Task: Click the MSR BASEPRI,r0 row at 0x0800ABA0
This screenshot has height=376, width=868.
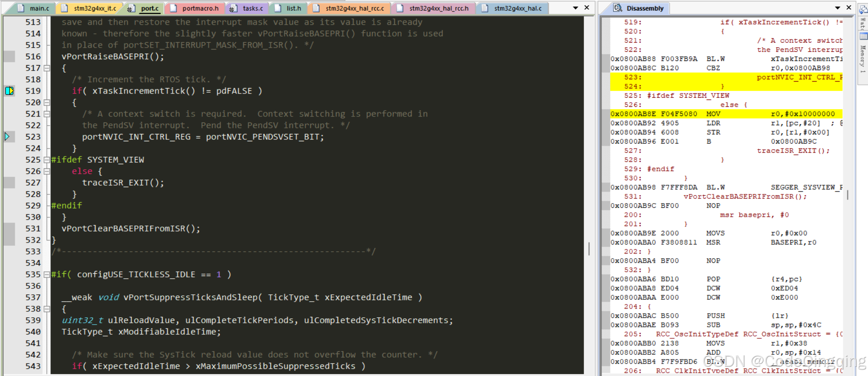Action: pyautogui.click(x=726, y=242)
